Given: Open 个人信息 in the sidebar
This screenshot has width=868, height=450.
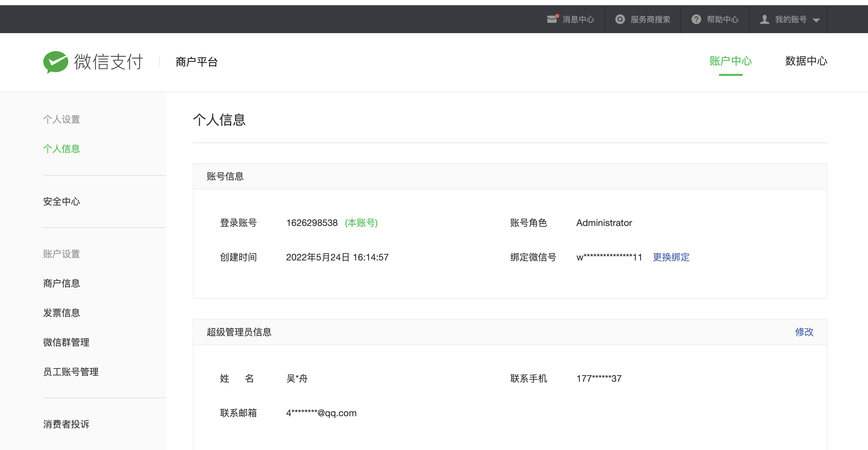Looking at the screenshot, I should click(62, 149).
